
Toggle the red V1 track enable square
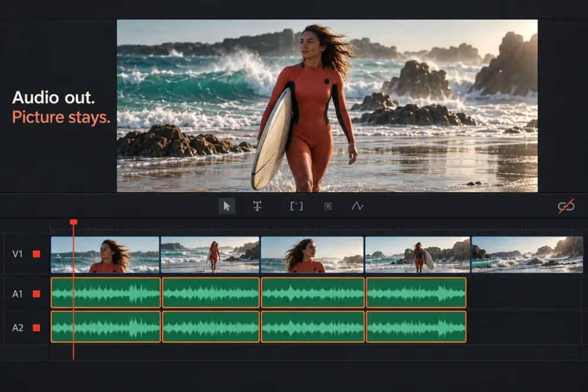(x=36, y=254)
